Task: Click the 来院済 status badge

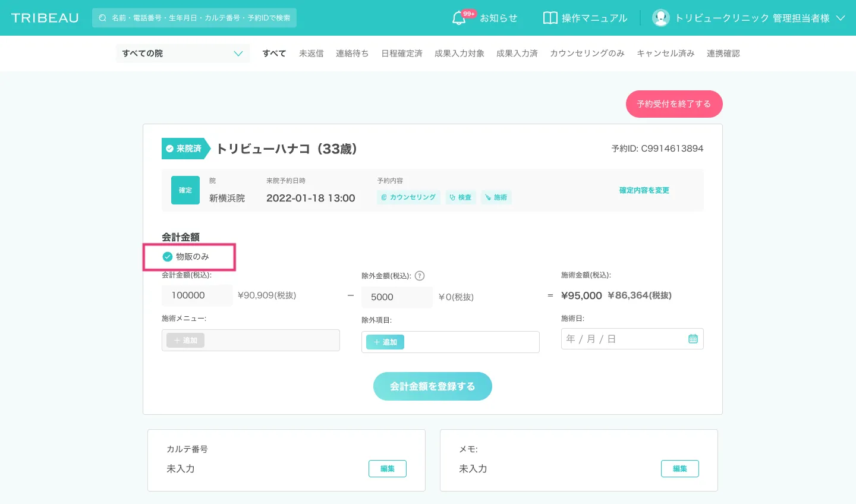Action: click(x=184, y=149)
